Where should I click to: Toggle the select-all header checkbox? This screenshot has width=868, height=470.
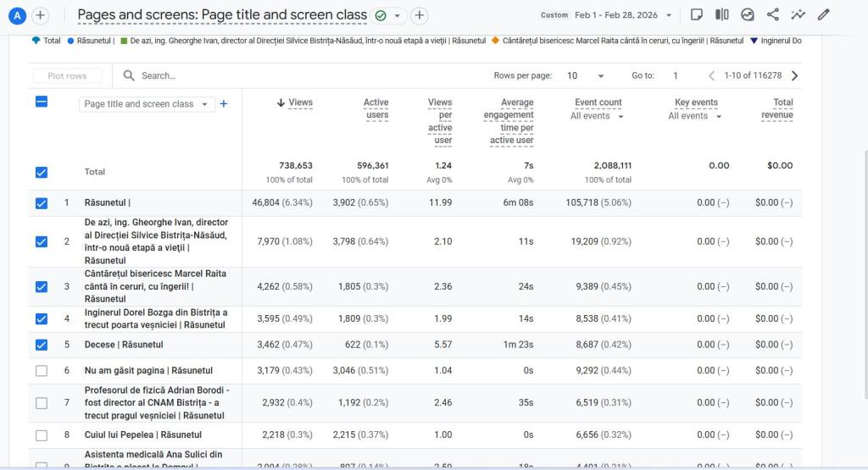[42, 102]
